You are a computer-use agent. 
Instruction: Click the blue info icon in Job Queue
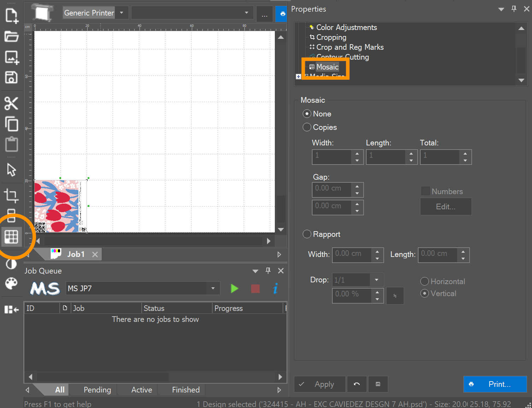tap(276, 288)
